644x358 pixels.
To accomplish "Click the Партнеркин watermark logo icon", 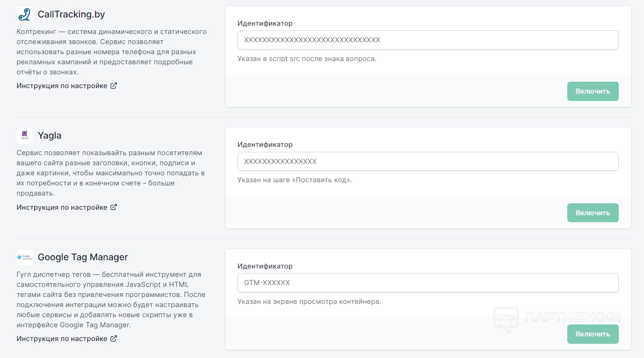I will tap(505, 320).
